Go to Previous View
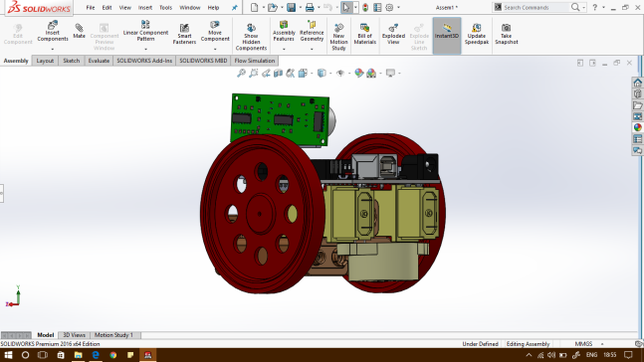Viewport: 644px width, 362px height. coord(266,73)
